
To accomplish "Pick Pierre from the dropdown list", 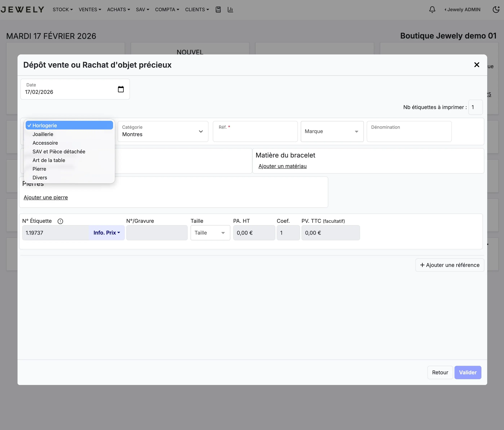I will [x=69, y=169].
